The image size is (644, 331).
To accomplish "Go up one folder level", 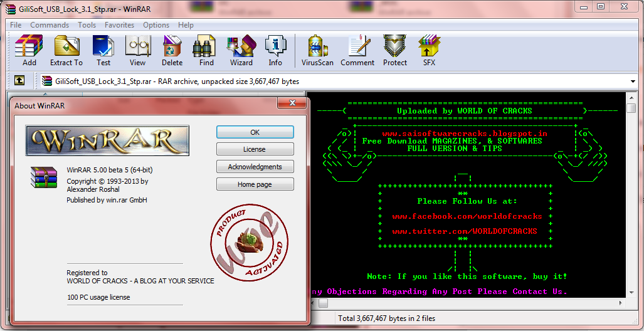I will click(19, 80).
